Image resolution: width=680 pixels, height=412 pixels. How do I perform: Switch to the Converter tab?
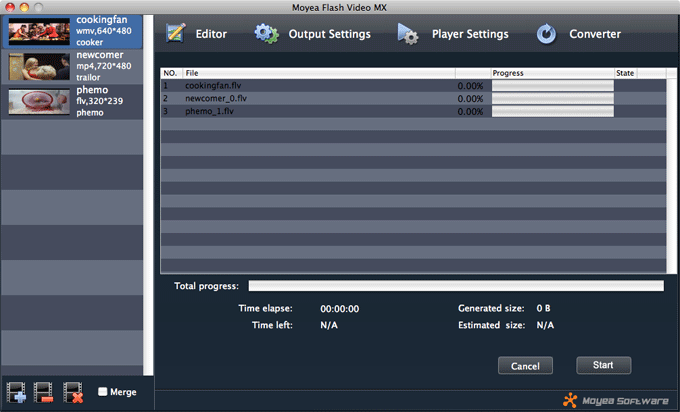[x=595, y=34]
